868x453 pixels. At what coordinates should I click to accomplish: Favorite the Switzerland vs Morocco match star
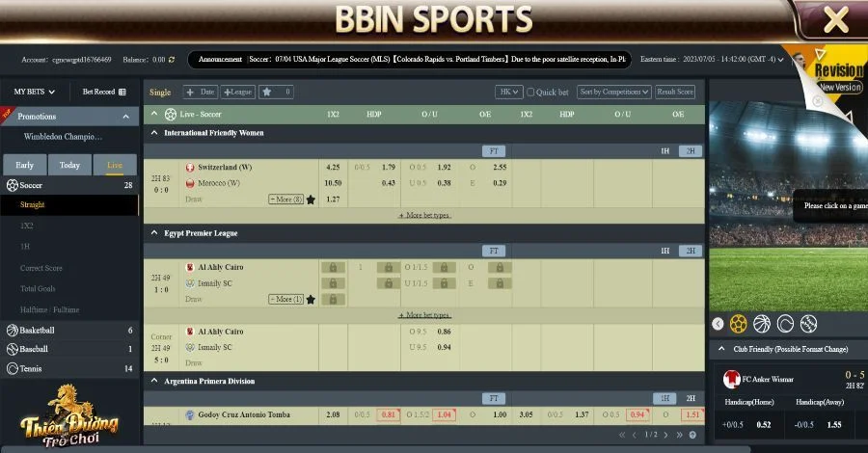pyautogui.click(x=311, y=200)
